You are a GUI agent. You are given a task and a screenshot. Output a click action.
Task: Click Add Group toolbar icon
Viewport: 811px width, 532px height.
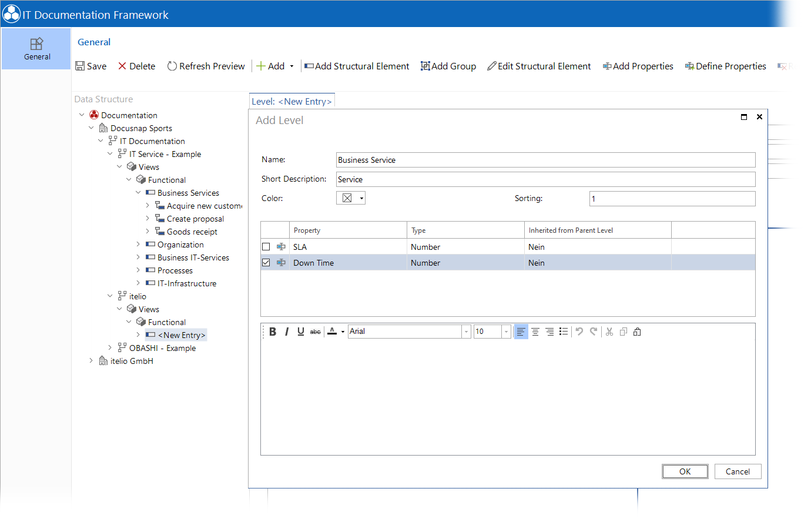[x=425, y=66]
